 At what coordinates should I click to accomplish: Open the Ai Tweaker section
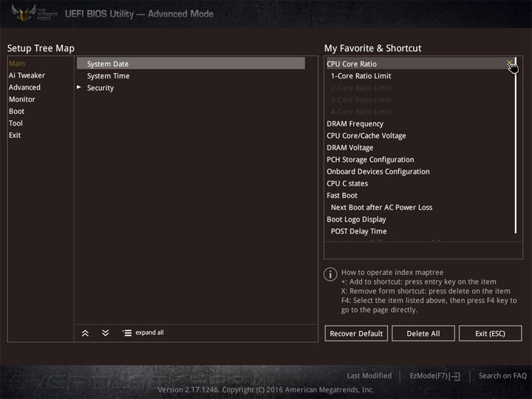[x=27, y=75]
